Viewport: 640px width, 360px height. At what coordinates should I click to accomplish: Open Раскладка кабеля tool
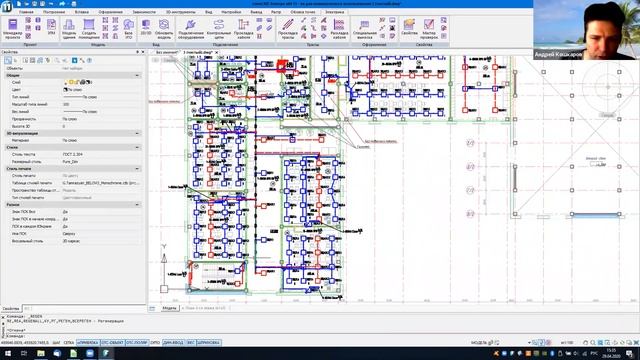click(x=339, y=29)
